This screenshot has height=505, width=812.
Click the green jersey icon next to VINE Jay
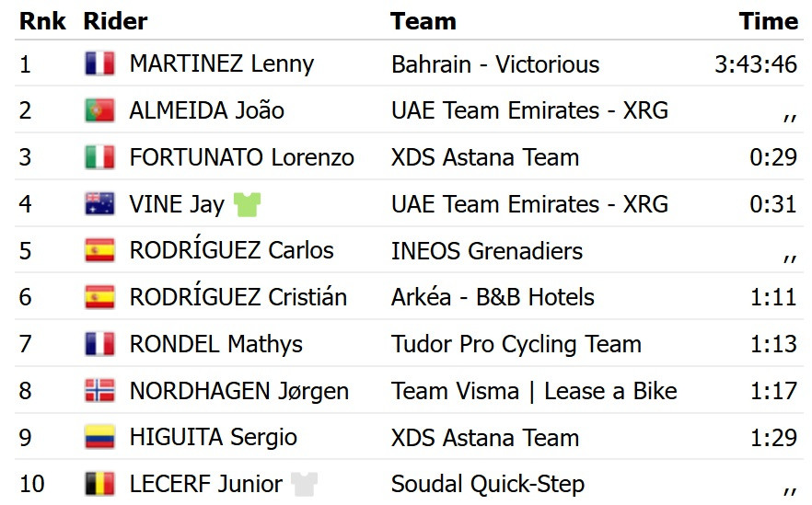247,204
